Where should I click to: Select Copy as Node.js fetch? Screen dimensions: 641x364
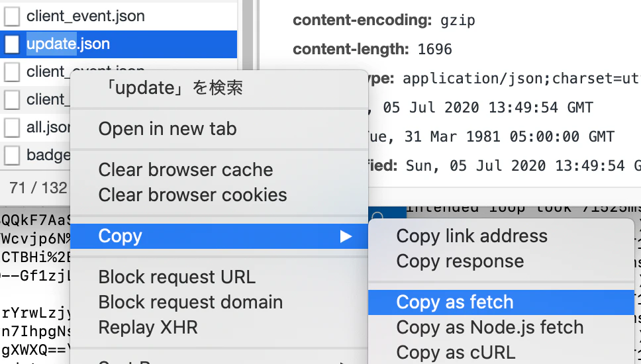pyautogui.click(x=490, y=327)
